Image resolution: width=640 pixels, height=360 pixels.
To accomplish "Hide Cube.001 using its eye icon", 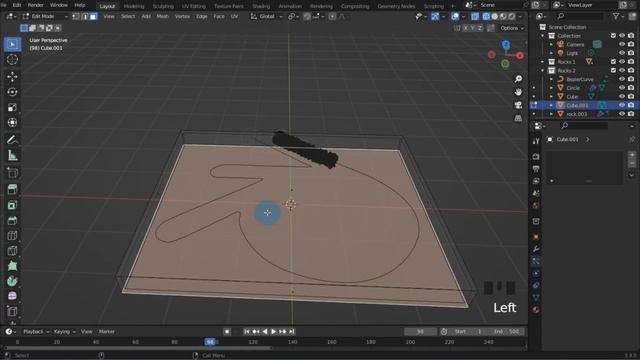I will (622, 105).
